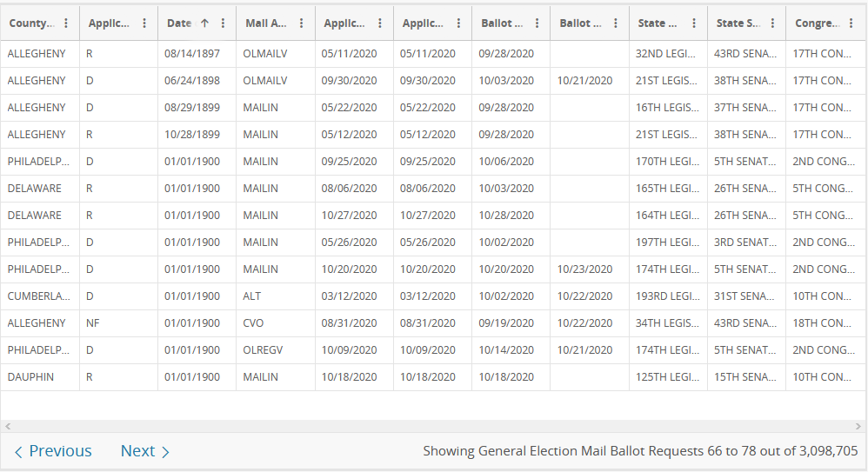Click the left chevron icon beside Previous

click(18, 452)
